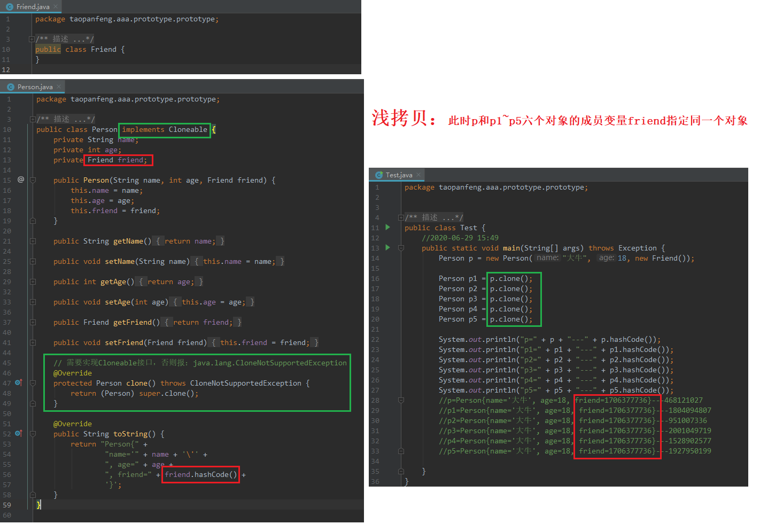Click run arrow next to main method
Screen dimensions: 760x532
[x=387, y=248]
